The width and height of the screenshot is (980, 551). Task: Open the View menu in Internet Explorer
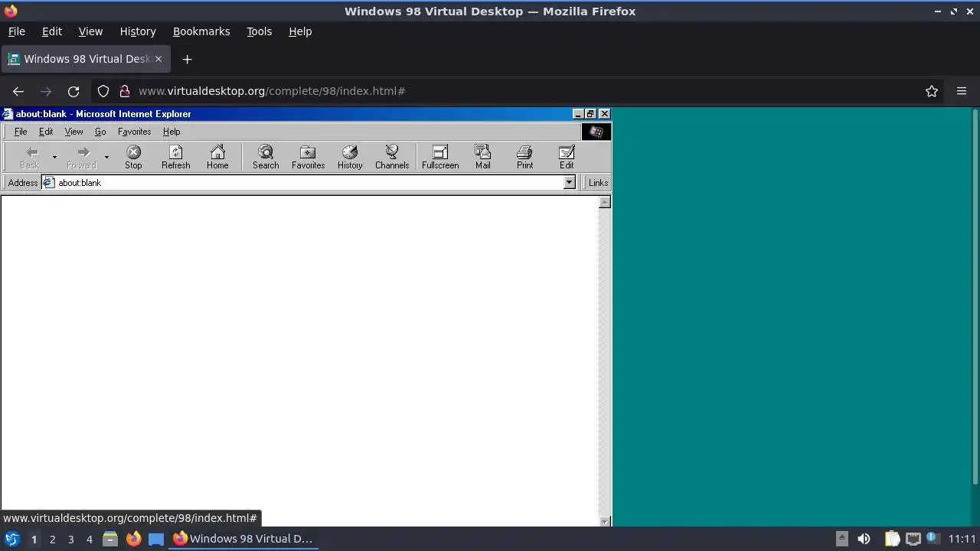point(73,132)
